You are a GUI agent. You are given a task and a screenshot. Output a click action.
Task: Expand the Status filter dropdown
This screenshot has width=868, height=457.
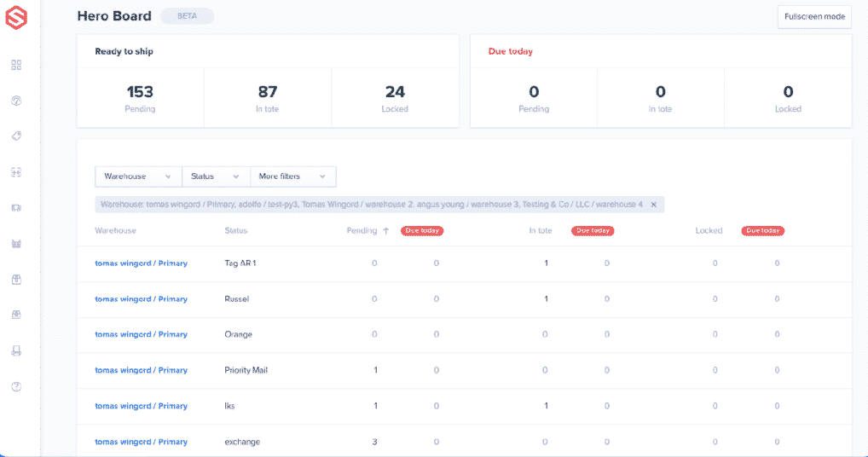(x=216, y=176)
